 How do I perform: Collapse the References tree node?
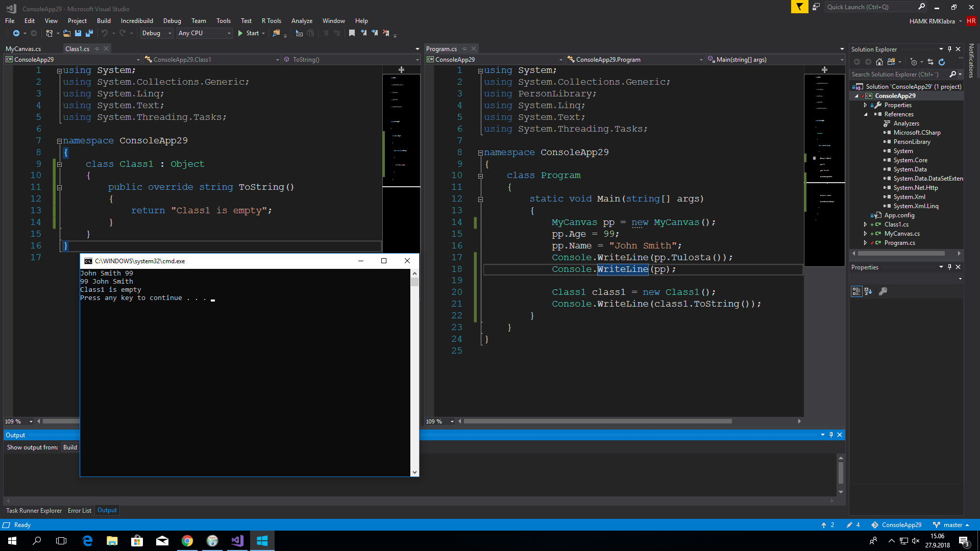pos(866,114)
